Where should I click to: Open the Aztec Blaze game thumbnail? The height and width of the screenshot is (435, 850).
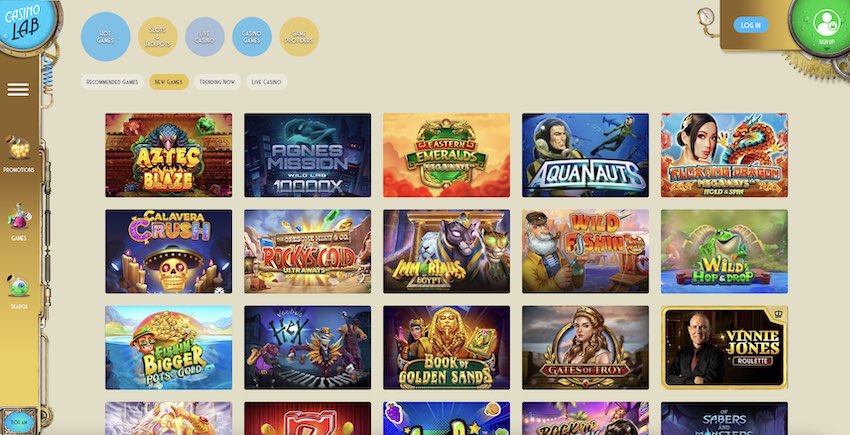tap(169, 155)
